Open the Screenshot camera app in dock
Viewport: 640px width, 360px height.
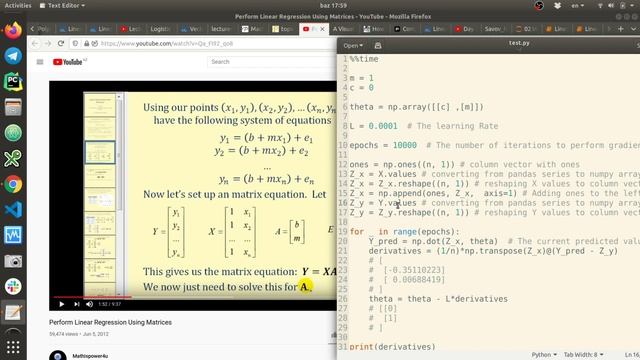point(13,261)
